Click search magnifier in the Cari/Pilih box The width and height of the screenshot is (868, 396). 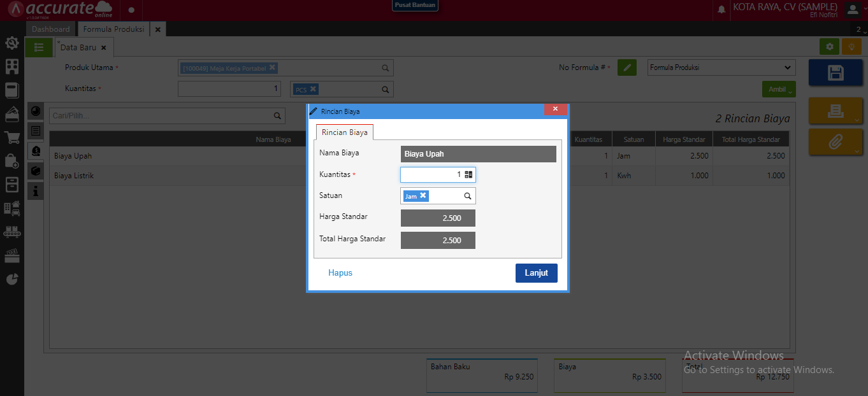(x=277, y=116)
